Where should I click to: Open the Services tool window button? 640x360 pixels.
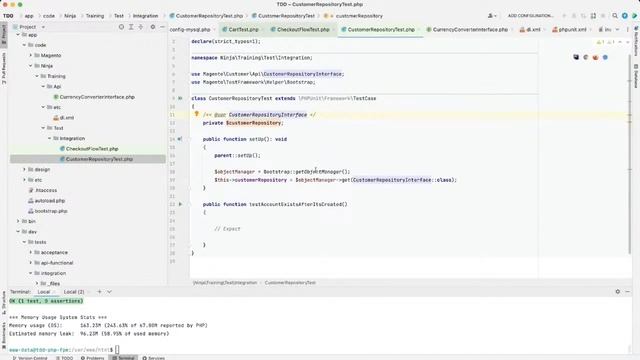pyautogui.click(x=153, y=358)
